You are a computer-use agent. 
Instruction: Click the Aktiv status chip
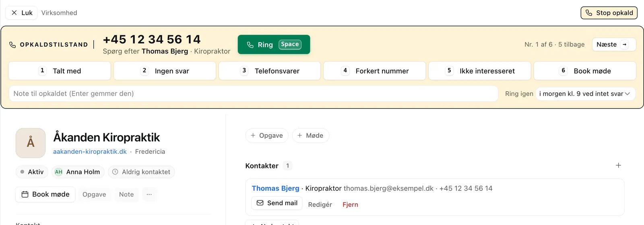32,172
